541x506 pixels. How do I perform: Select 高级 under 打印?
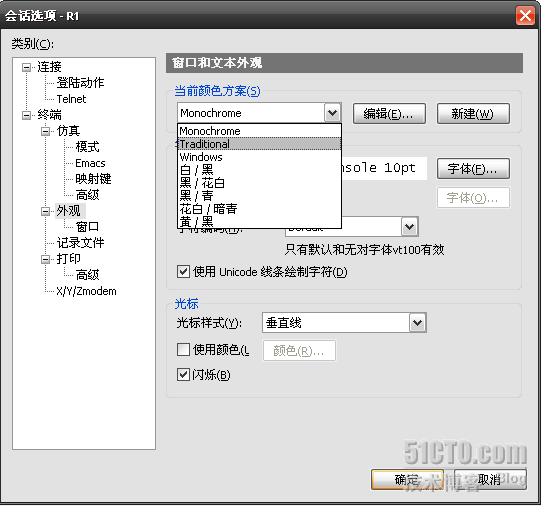(x=87, y=275)
